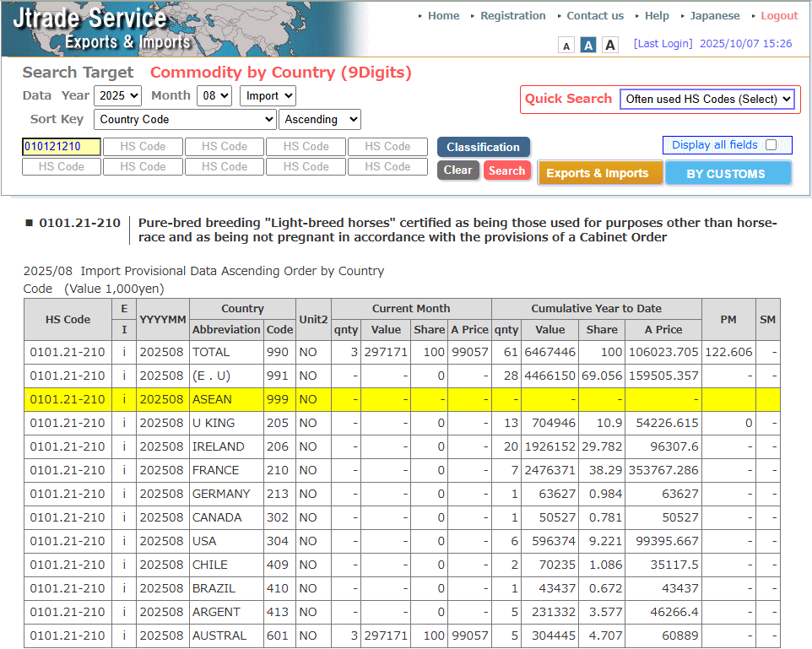Click the Jtrade Service logo banner
The height and width of the screenshot is (649, 812).
click(101, 29)
